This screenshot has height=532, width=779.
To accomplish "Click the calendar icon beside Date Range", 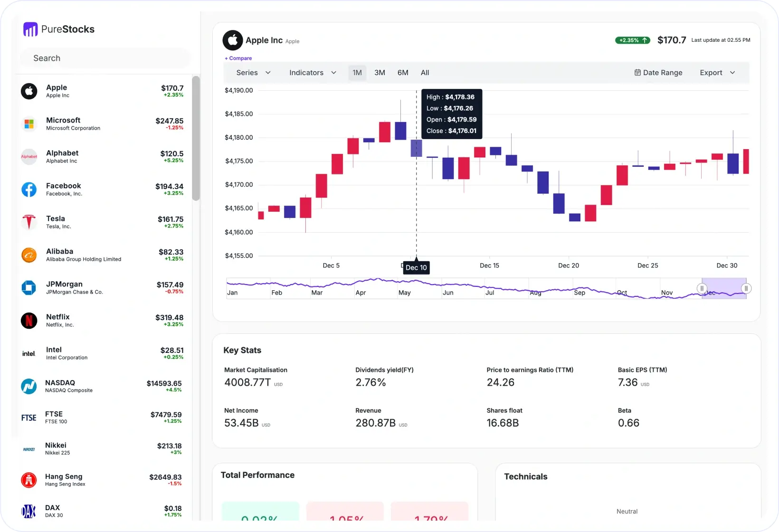I will (637, 73).
